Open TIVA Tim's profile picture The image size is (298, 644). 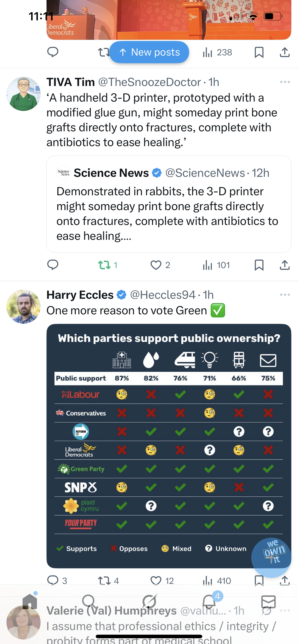pyautogui.click(x=23, y=94)
